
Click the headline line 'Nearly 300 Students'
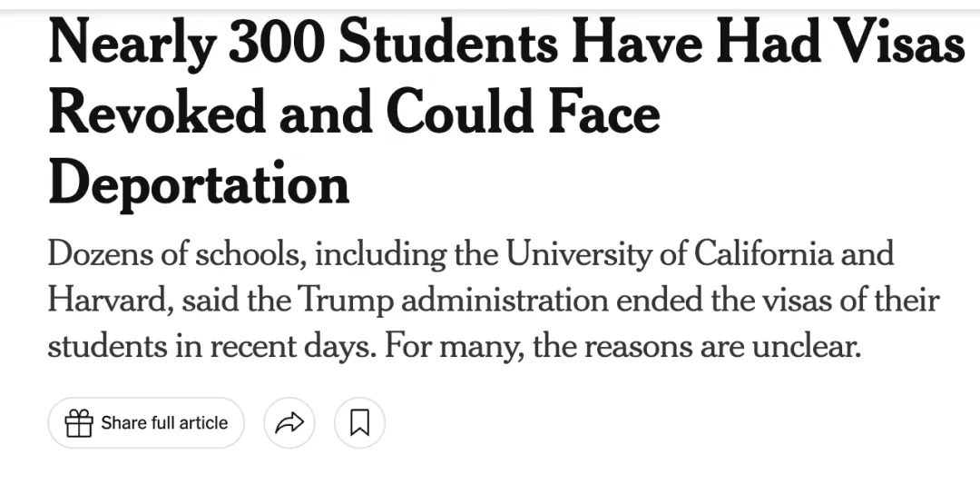302,44
